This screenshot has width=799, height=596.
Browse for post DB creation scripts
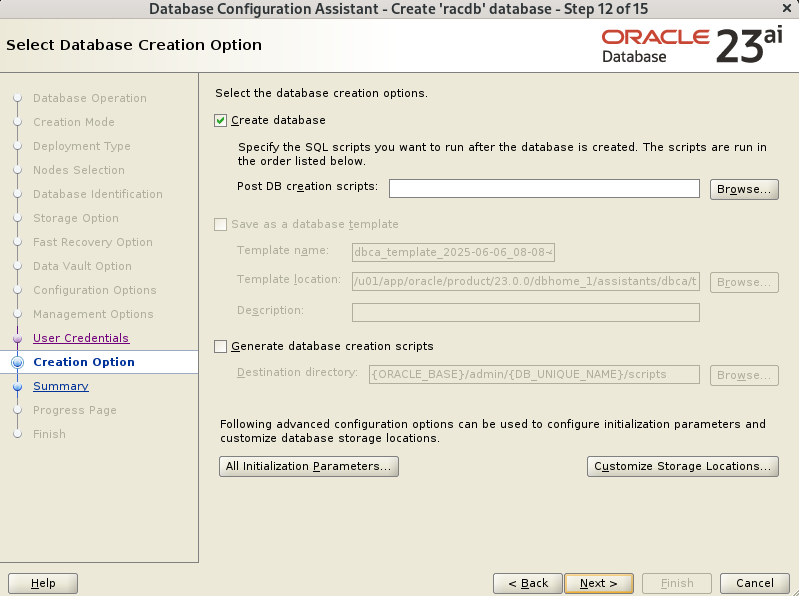744,189
